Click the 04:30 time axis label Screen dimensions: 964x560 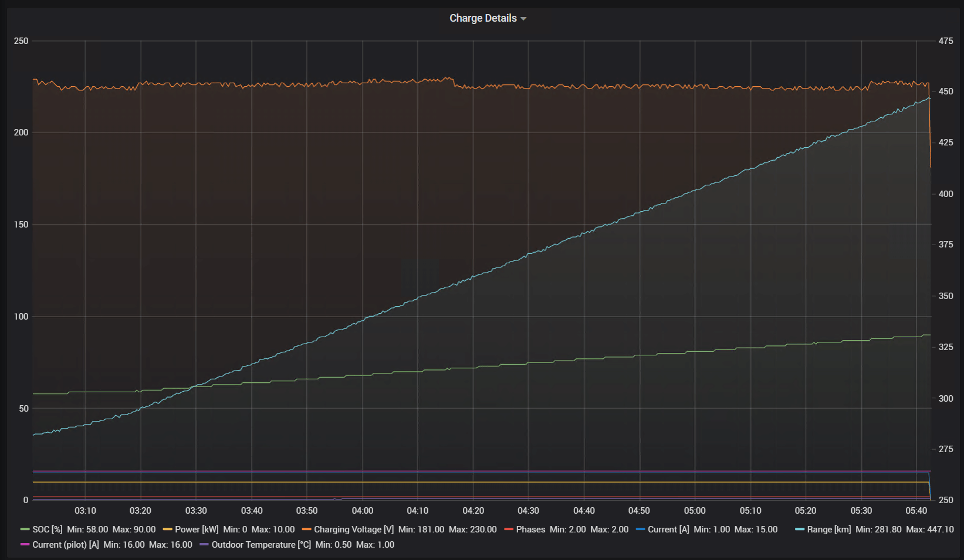tap(528, 511)
